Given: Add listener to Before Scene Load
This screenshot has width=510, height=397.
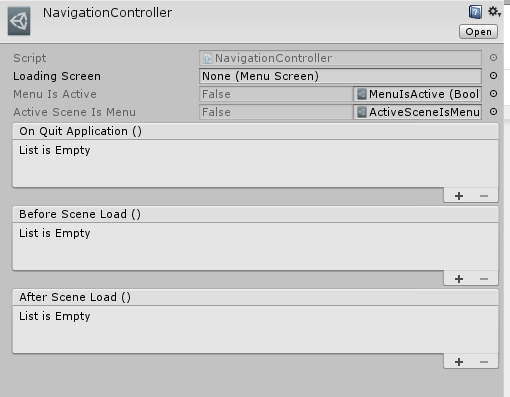Looking at the screenshot, I should pyautogui.click(x=459, y=279).
